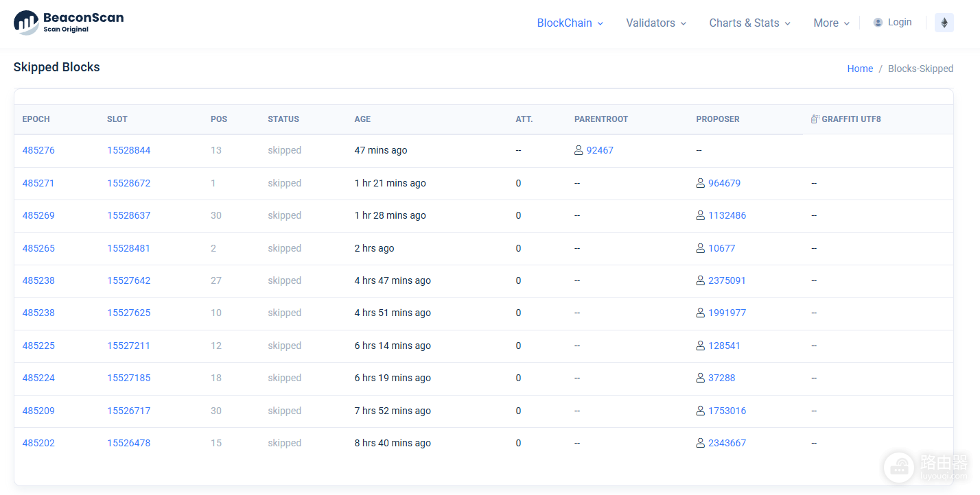Open the Charts & Stats dropdown
The width and height of the screenshot is (980, 495).
pos(749,23)
